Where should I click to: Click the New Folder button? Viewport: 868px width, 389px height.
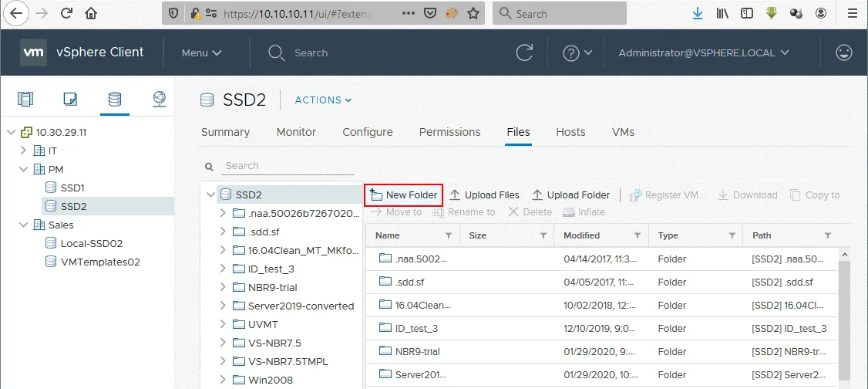pyautogui.click(x=404, y=195)
